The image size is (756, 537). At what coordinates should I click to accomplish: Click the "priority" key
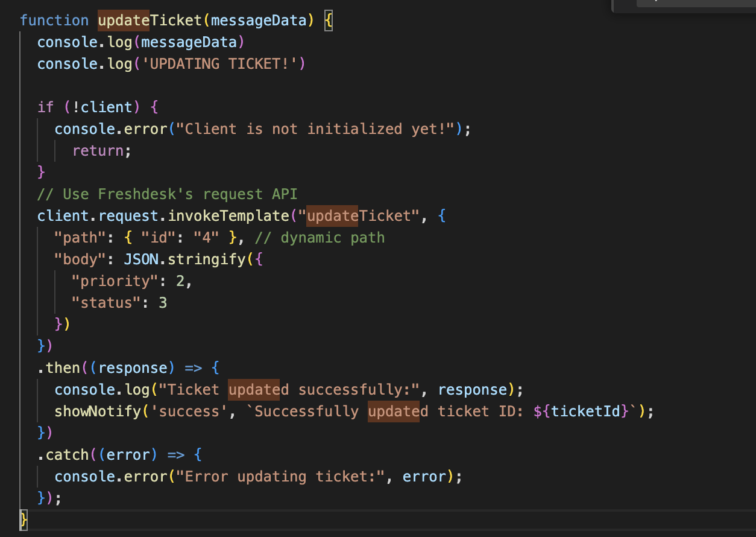(111, 281)
